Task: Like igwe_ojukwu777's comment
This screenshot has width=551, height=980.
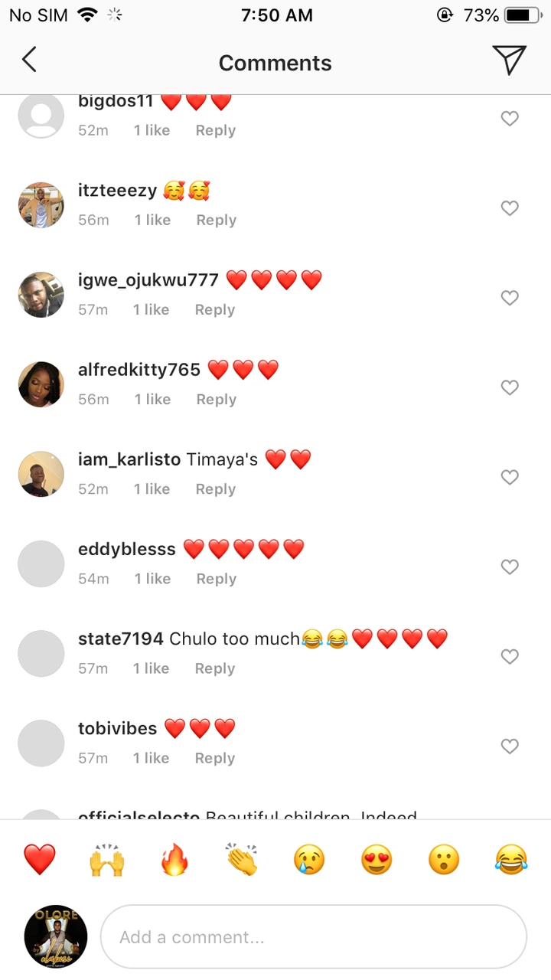Action: pos(510,298)
